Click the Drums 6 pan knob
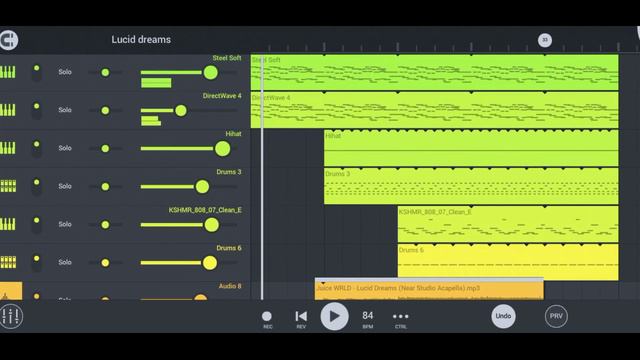This screenshot has height=360, width=640. click(x=105, y=262)
